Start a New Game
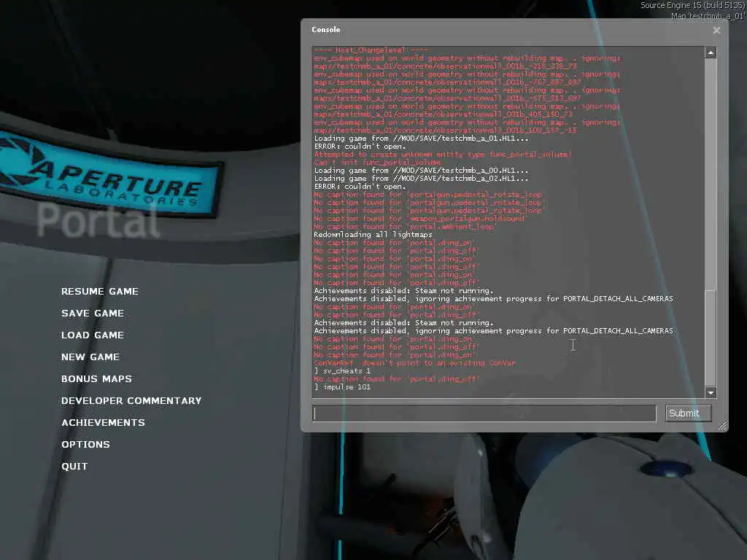The width and height of the screenshot is (747, 560). (90, 357)
